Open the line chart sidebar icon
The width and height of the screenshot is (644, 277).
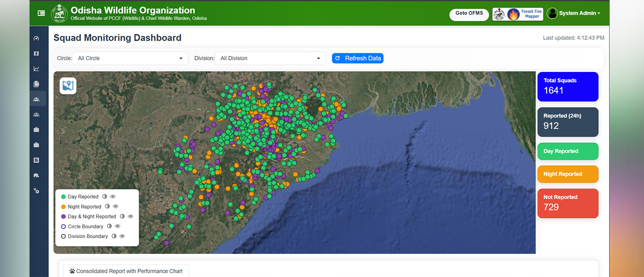(x=36, y=69)
